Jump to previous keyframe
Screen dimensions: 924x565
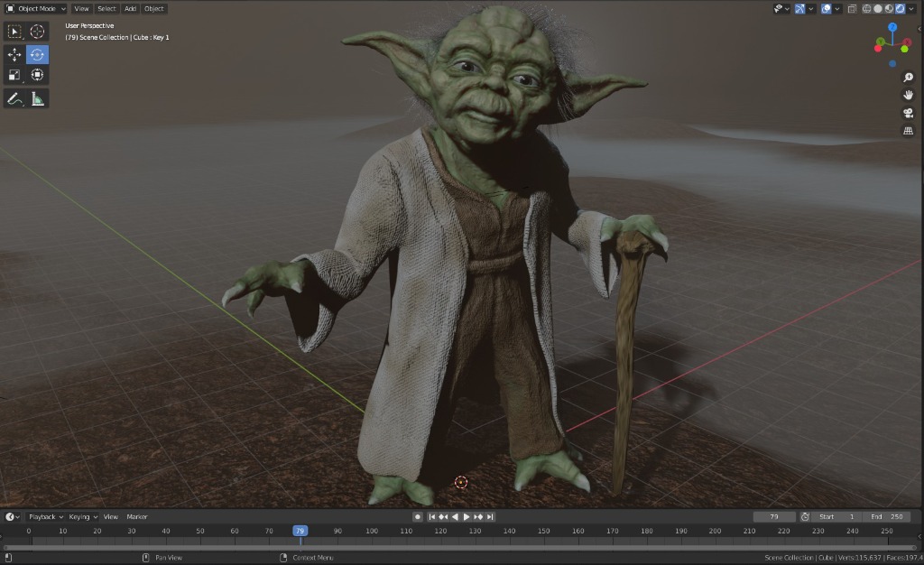pyautogui.click(x=443, y=516)
